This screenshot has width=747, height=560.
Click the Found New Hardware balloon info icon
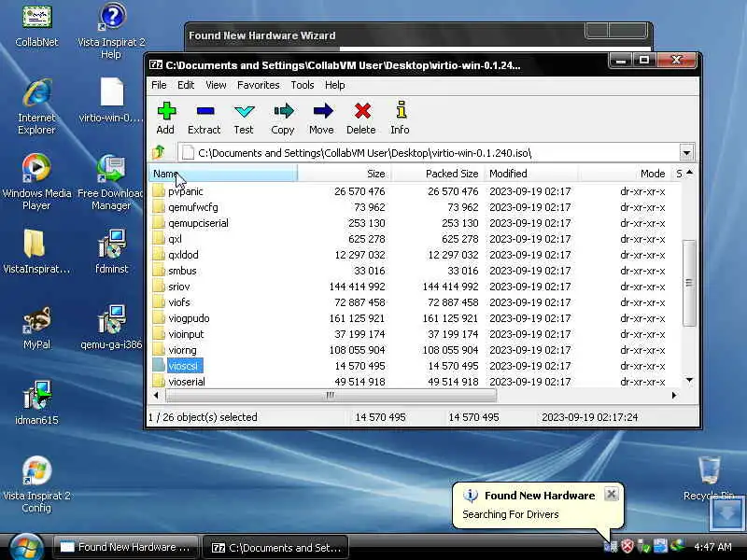pyautogui.click(x=471, y=496)
